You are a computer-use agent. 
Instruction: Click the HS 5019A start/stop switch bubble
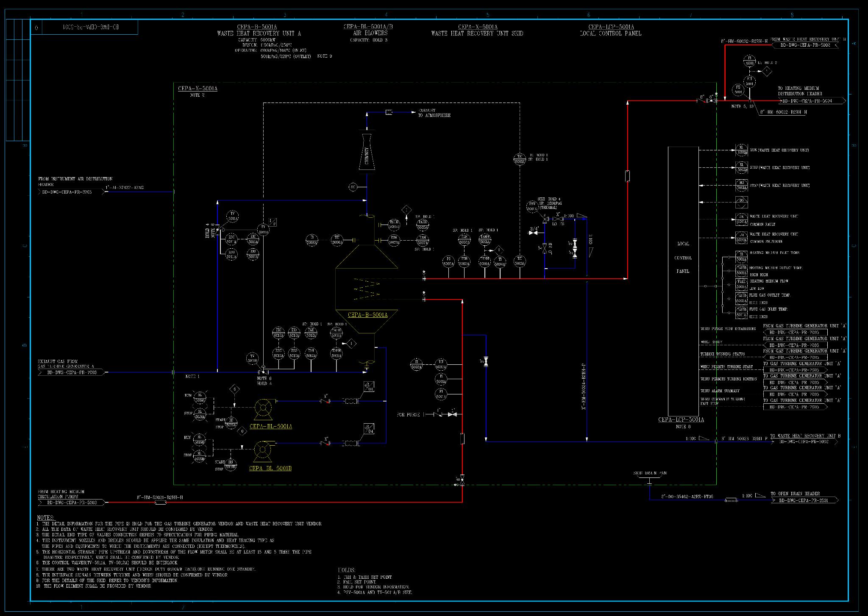point(231,422)
